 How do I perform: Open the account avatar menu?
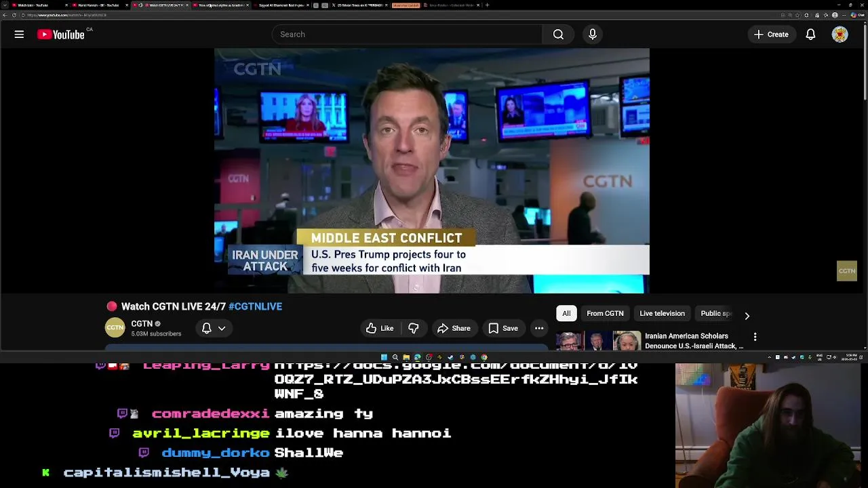pyautogui.click(x=840, y=35)
